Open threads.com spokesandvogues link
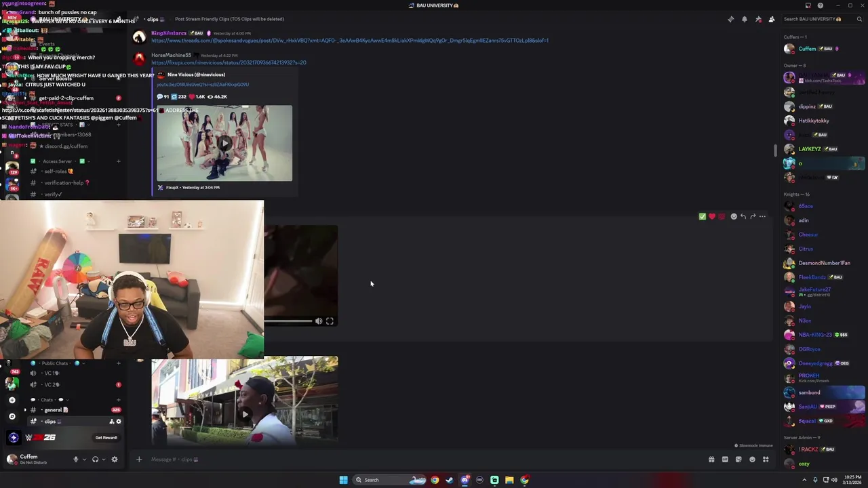Screen dimensions: 868x488 click(350, 41)
